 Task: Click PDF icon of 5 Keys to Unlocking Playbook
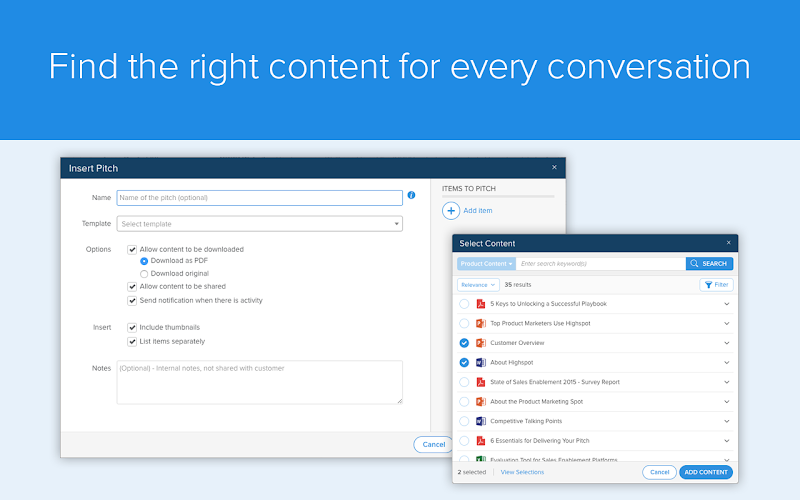coord(480,304)
